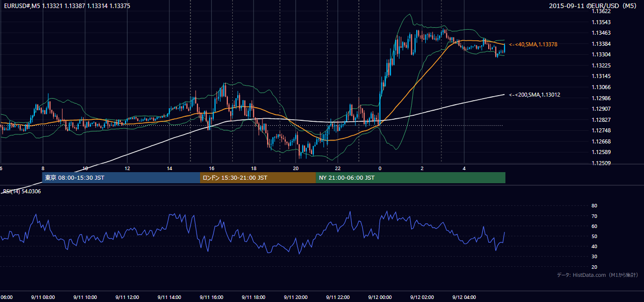644x302 pixels.
Task: Click the RSI axis level 70
Action: (x=594, y=216)
